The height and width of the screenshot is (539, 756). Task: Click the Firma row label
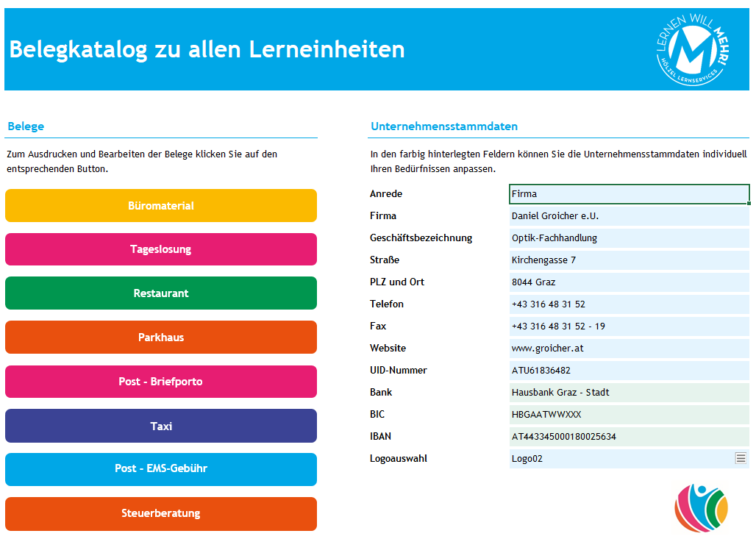383,216
